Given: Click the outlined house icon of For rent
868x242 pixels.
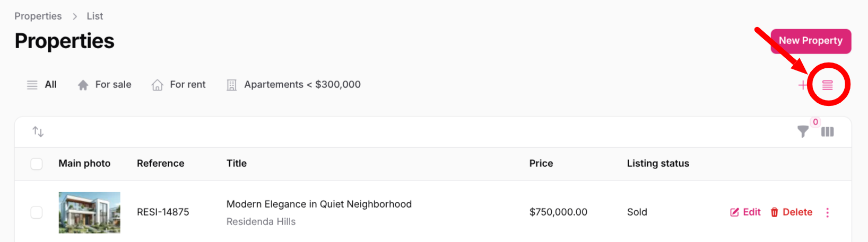Looking at the screenshot, I should tap(157, 85).
